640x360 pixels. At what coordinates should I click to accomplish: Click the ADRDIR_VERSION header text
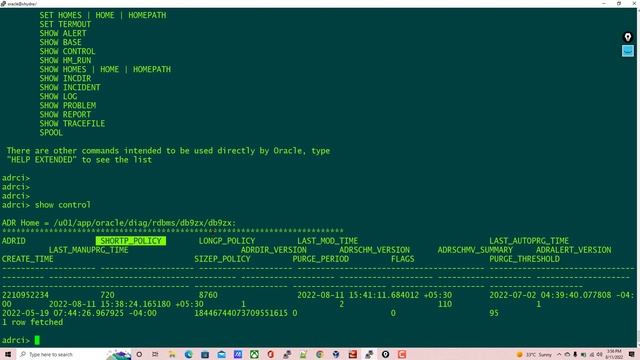coord(273,250)
